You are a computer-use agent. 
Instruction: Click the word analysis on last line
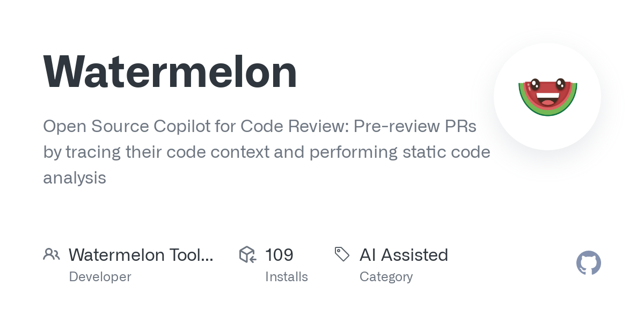coord(75,178)
